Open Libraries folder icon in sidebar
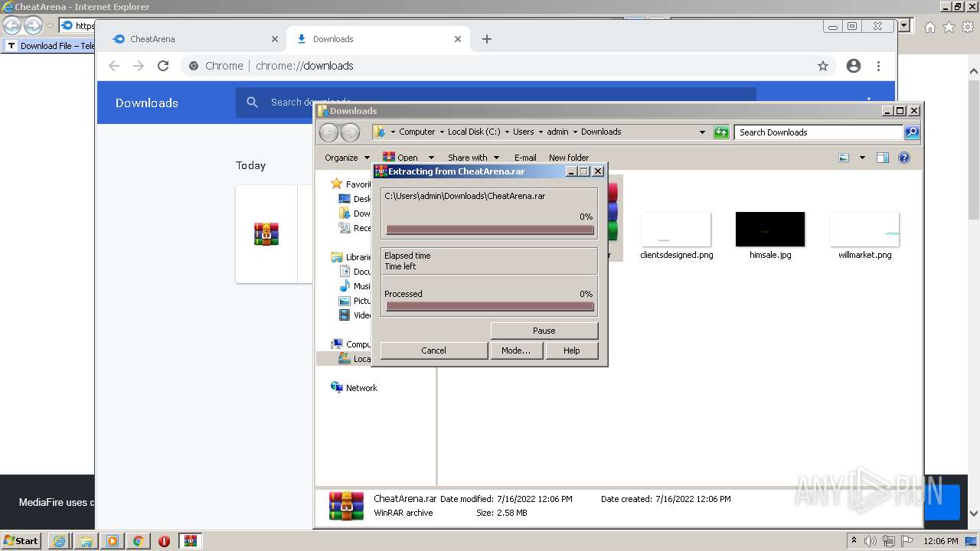This screenshot has height=551, width=980. tap(336, 257)
